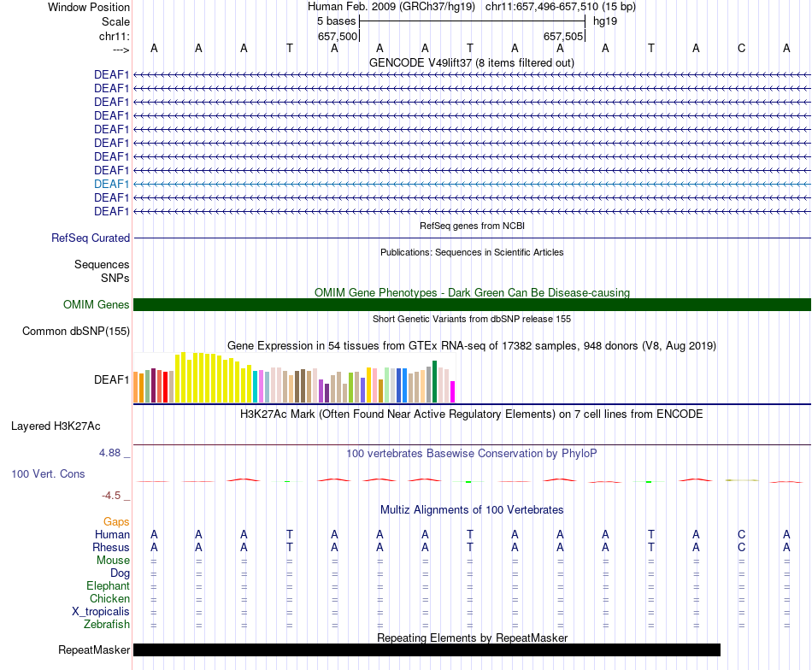Viewport: 812px width, 670px height.
Task: Click the Elephant species label
Action: tap(108, 585)
